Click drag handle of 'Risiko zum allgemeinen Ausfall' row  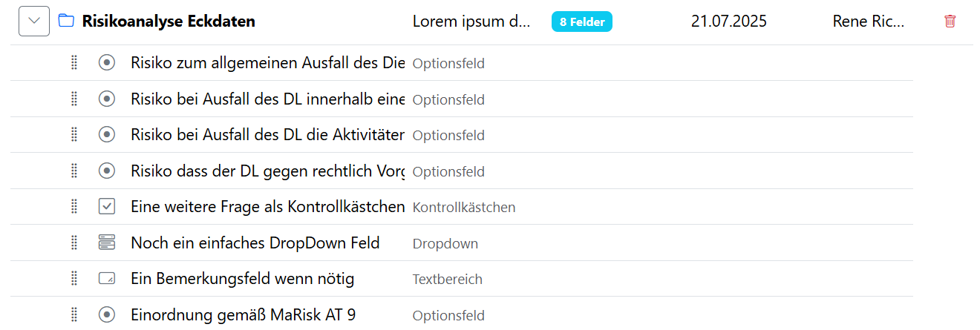click(74, 63)
